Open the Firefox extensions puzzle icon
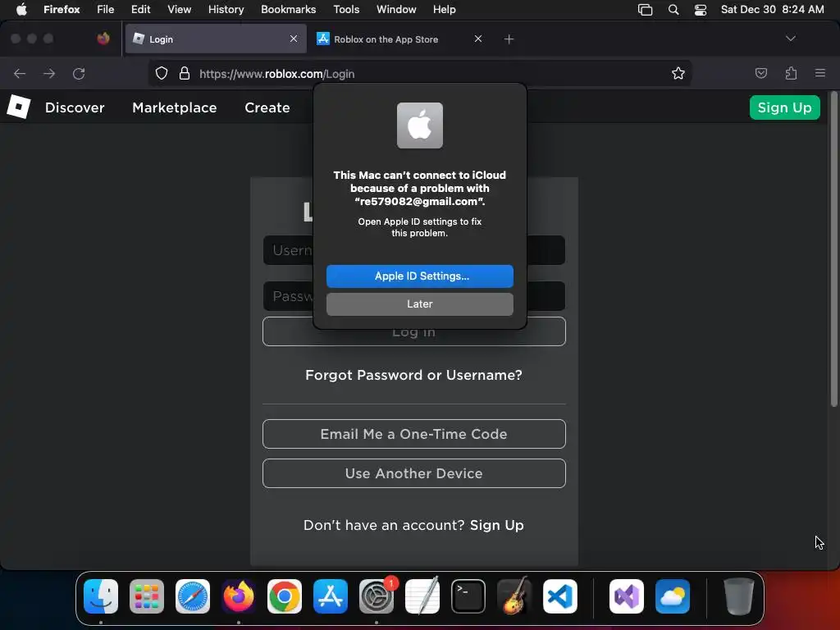This screenshot has width=840, height=630. [791, 73]
